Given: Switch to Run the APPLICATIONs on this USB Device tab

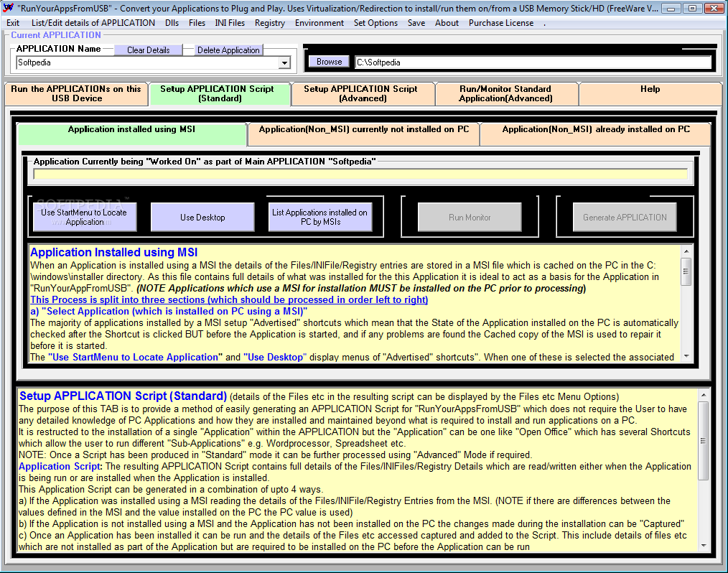Looking at the screenshot, I should click(x=77, y=94).
